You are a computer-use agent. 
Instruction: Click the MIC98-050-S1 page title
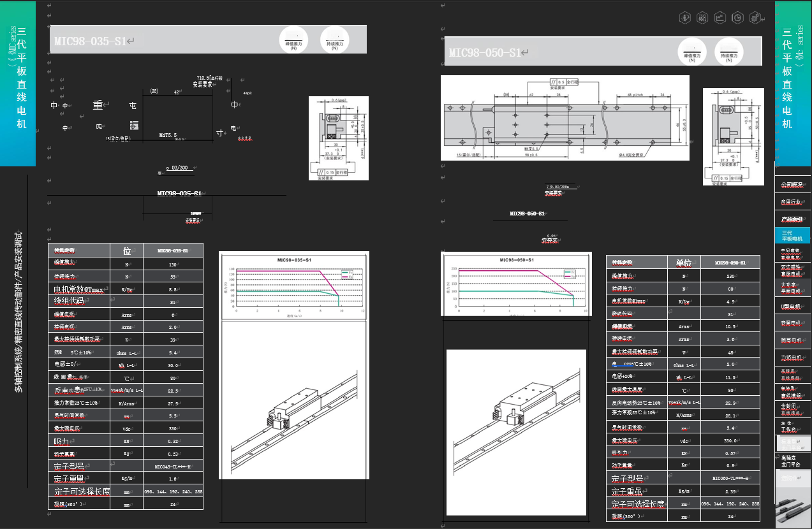point(485,53)
